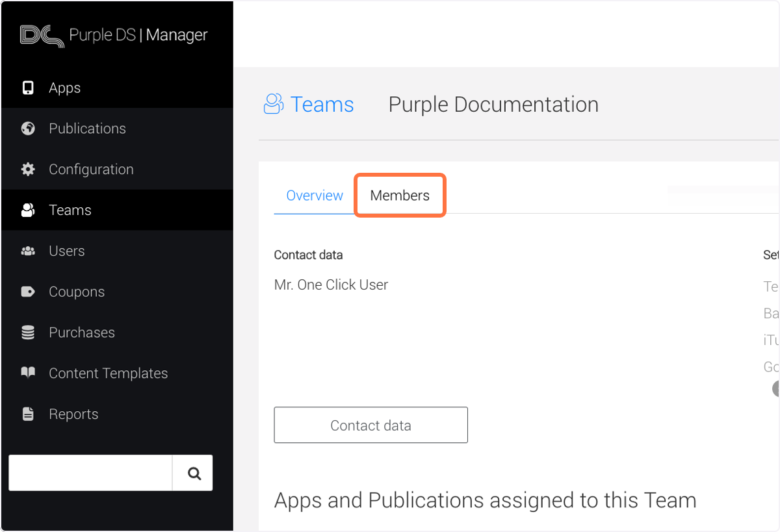The image size is (780, 532).
Task: Click the Purple DS logo icon
Action: click(x=42, y=35)
